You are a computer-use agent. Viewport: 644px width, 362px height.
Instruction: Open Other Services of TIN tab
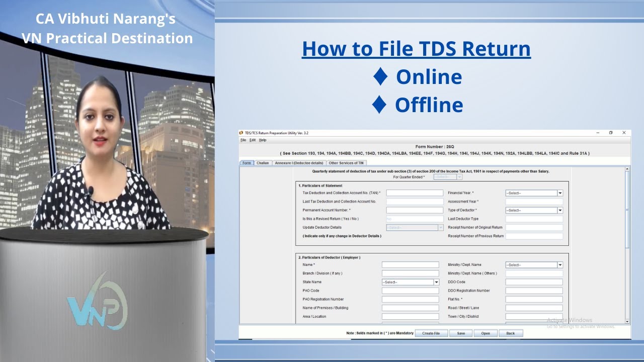(x=346, y=163)
